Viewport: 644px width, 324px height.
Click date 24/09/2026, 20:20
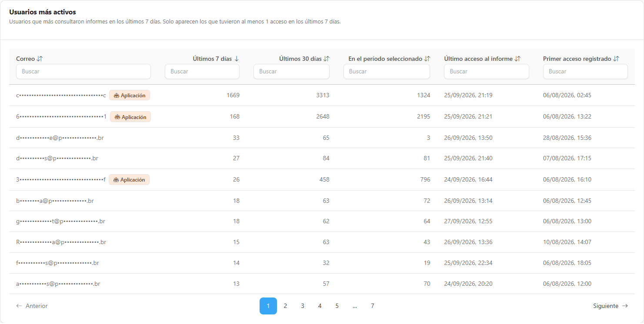click(468, 284)
